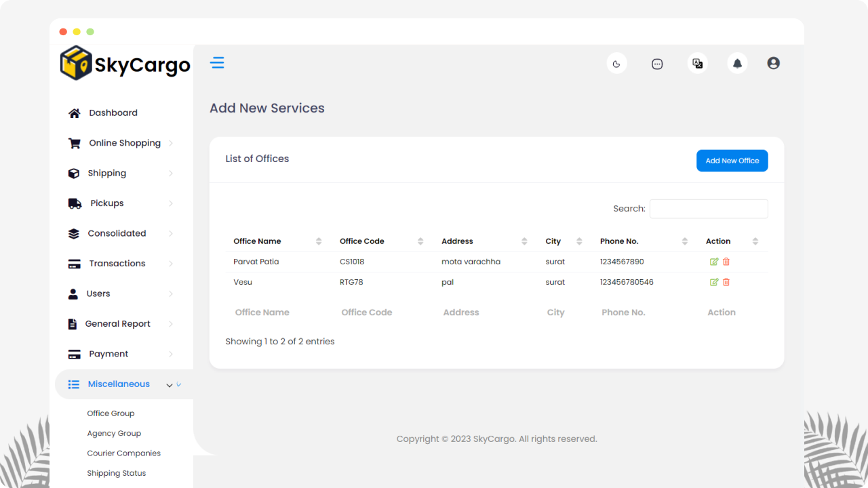The image size is (868, 488).
Task: Open the language translate icon
Action: pos(697,64)
